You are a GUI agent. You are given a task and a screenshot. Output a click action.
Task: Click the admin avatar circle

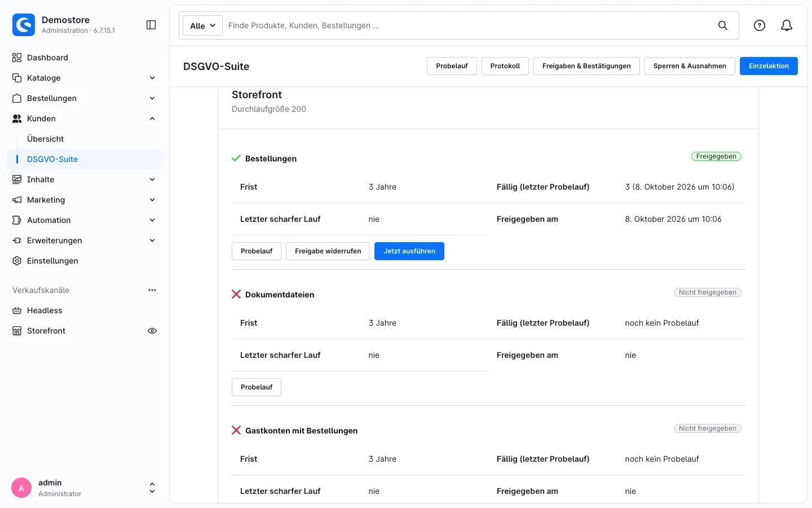pos(21,488)
